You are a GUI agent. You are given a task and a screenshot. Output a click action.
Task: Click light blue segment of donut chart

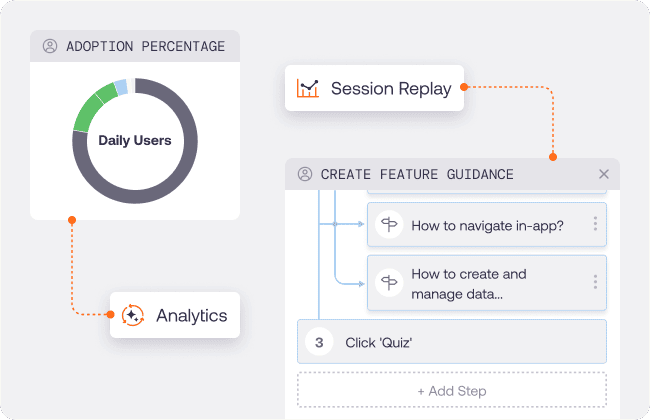tap(121, 87)
